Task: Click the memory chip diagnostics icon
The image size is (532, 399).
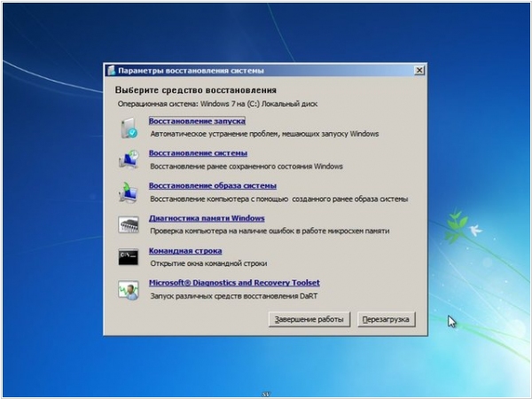Action: [129, 224]
